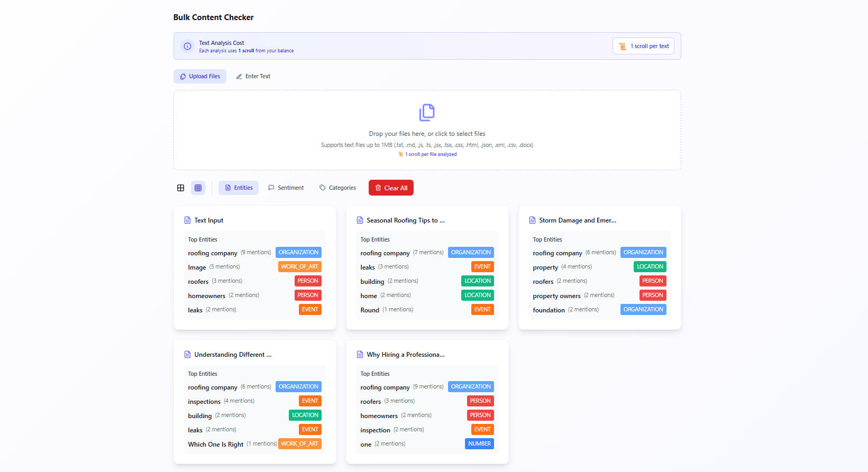868x472 pixels.
Task: Click WORK_OF_ART tag beside 'Image' entity
Action: 300,267
